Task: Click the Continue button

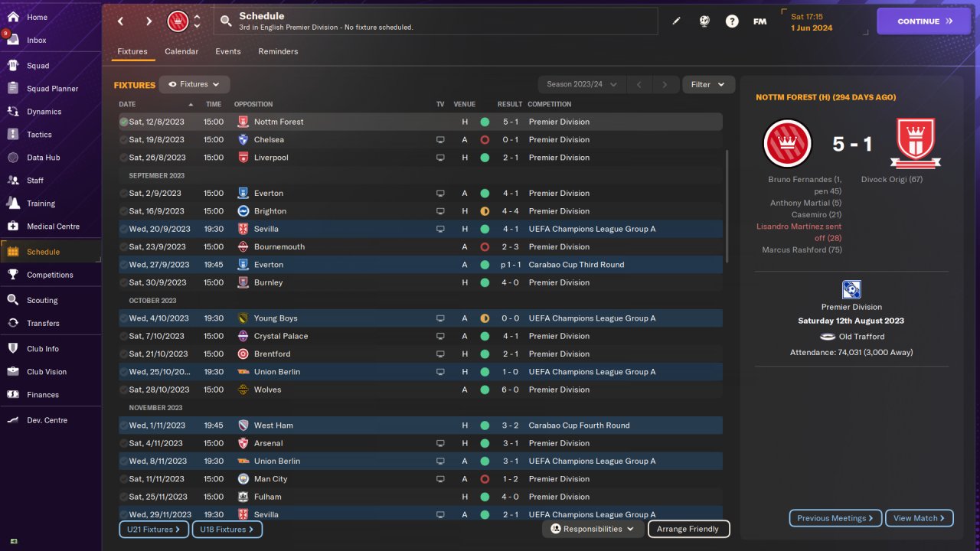Action: [x=925, y=21]
